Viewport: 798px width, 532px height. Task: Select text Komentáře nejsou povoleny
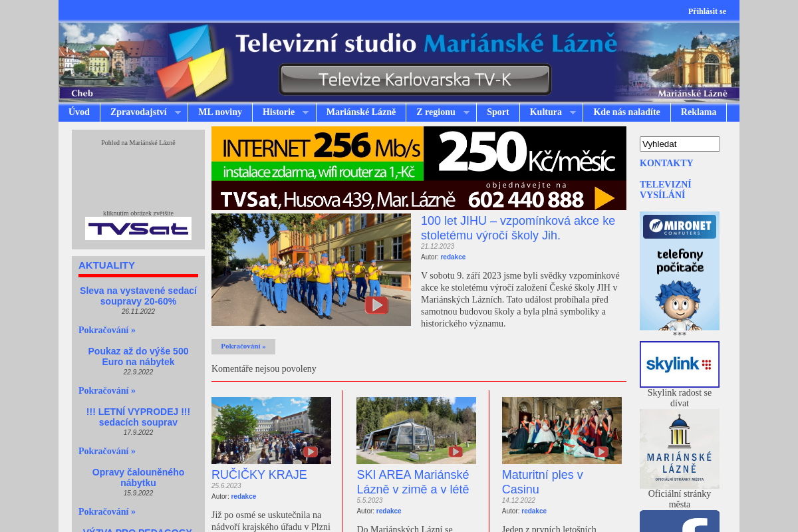pos(264,368)
